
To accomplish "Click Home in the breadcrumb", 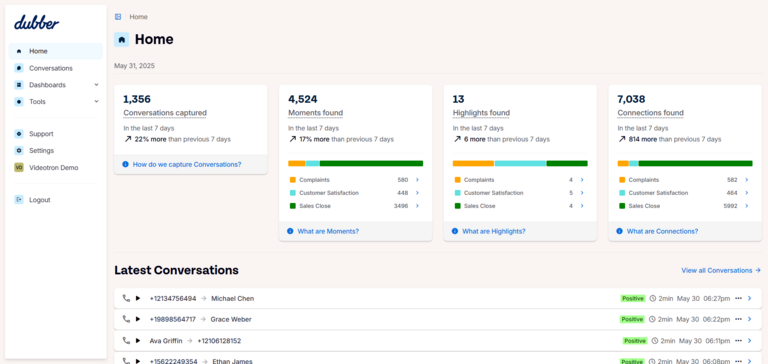I will 139,17.
